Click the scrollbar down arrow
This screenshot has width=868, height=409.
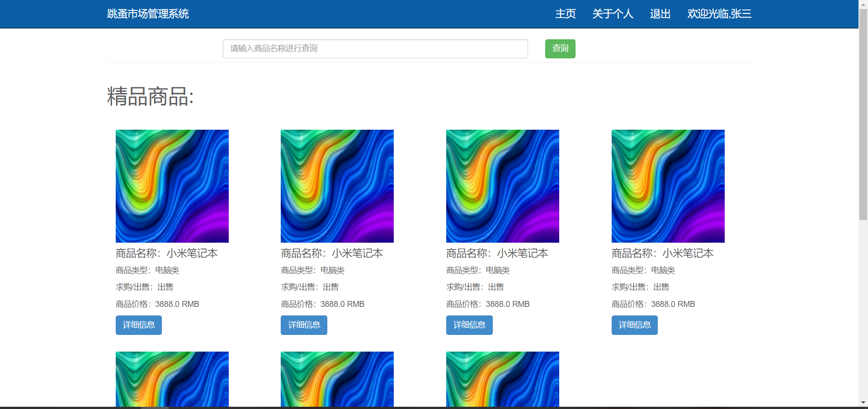[863, 402]
